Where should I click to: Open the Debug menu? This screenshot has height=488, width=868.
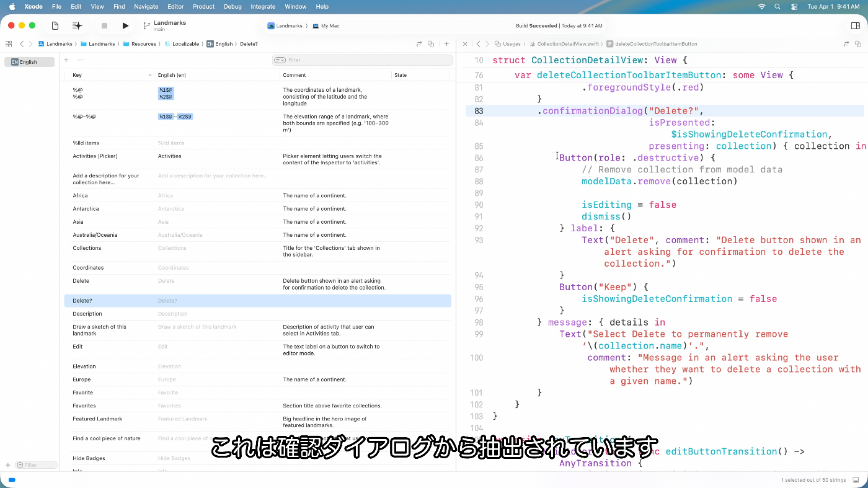coord(232,6)
